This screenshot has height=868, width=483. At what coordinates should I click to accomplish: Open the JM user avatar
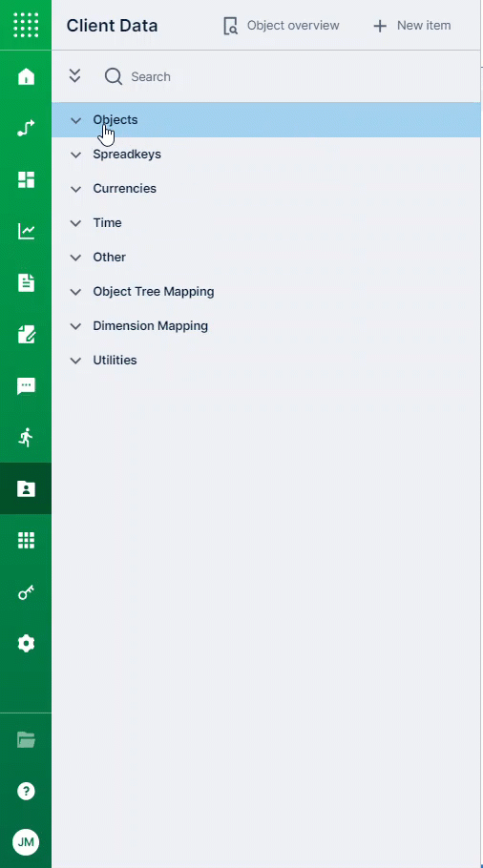[x=26, y=842]
